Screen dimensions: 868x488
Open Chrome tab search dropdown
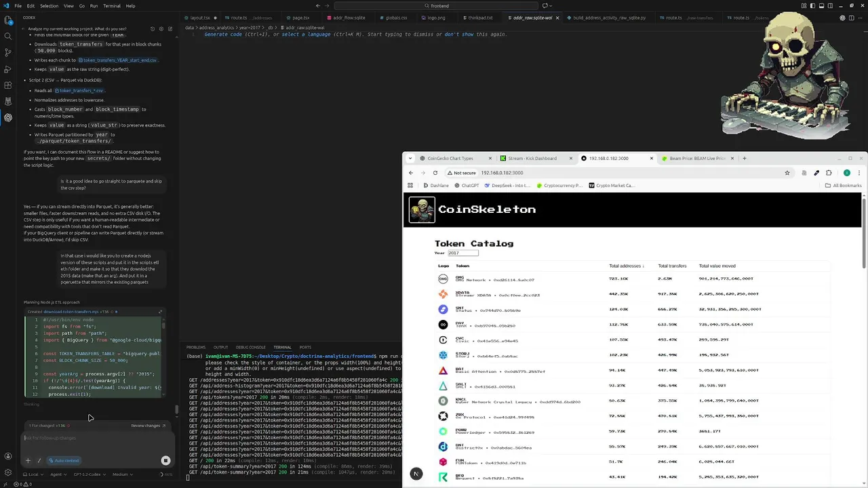point(410,159)
